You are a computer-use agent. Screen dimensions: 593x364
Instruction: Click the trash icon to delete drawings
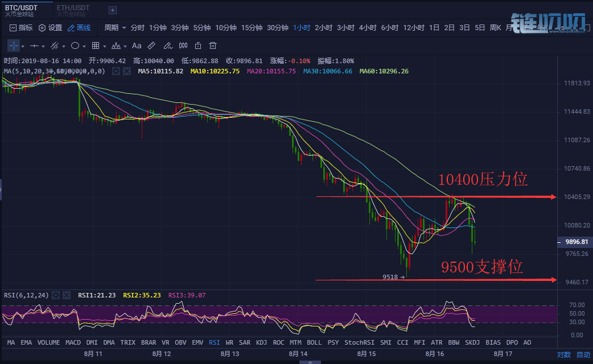tap(213, 45)
